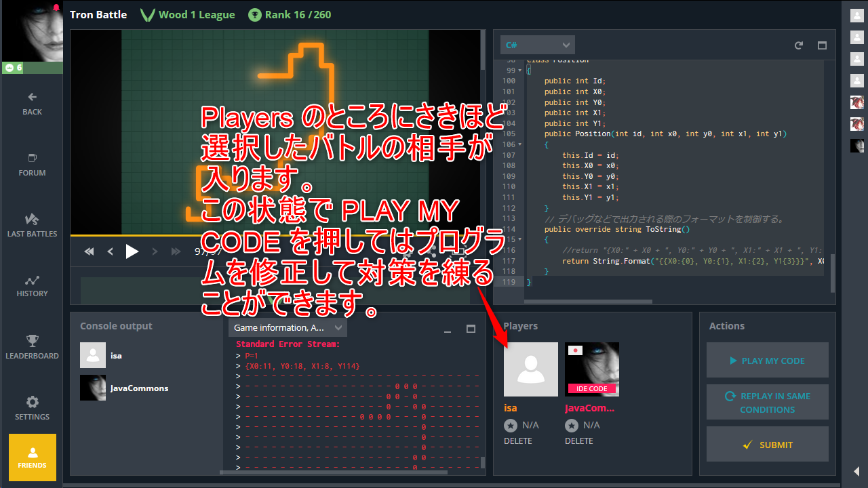Image resolution: width=868 pixels, height=488 pixels.
Task: Select the fifth avatar in the right friends bar
Action: 857,102
